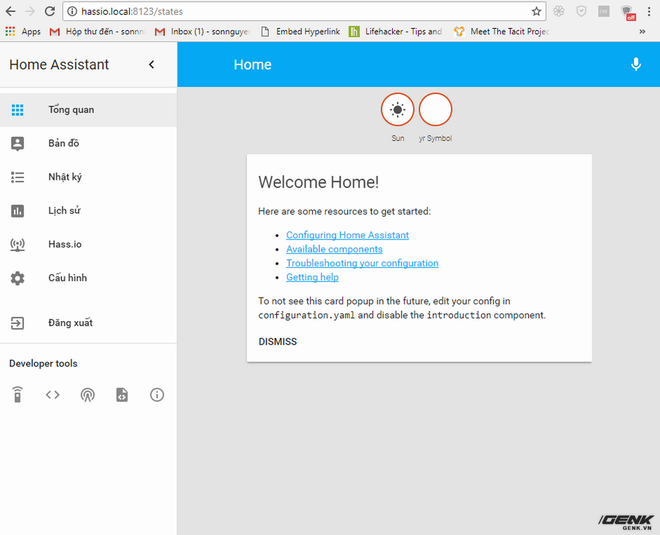Click the Sun state badge
The image size is (660, 535).
(397, 110)
